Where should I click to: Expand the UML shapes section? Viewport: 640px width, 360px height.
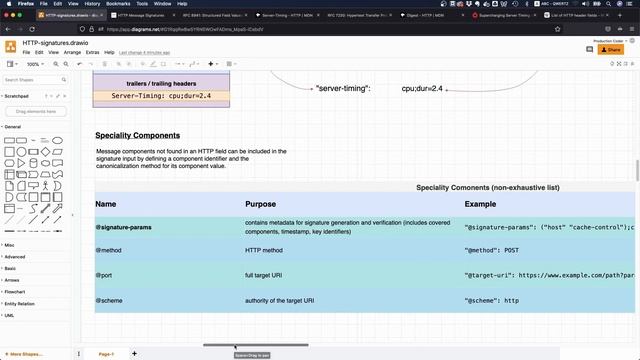(9, 315)
